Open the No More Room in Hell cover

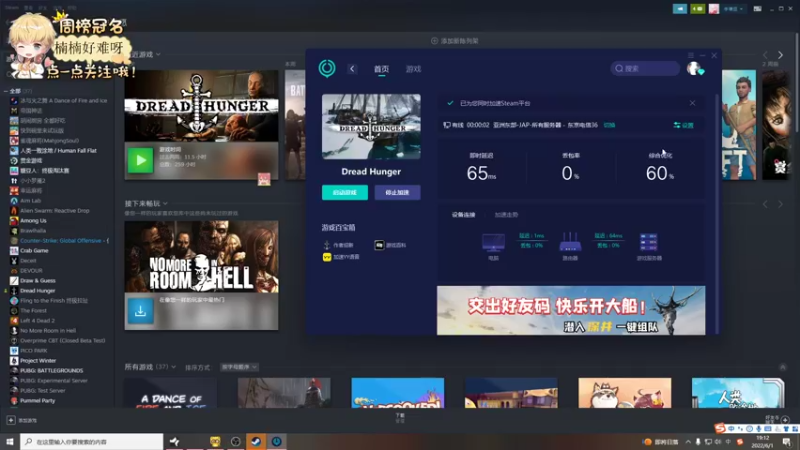click(x=202, y=257)
